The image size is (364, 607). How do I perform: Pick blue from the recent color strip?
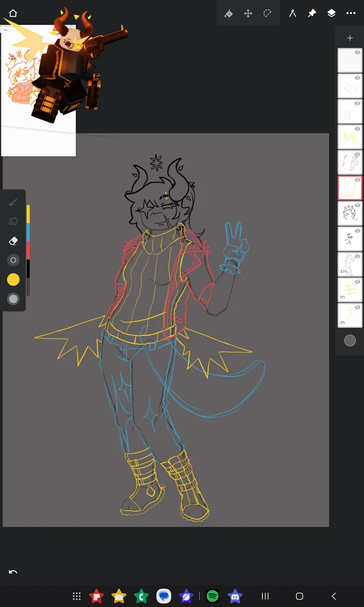point(28,232)
